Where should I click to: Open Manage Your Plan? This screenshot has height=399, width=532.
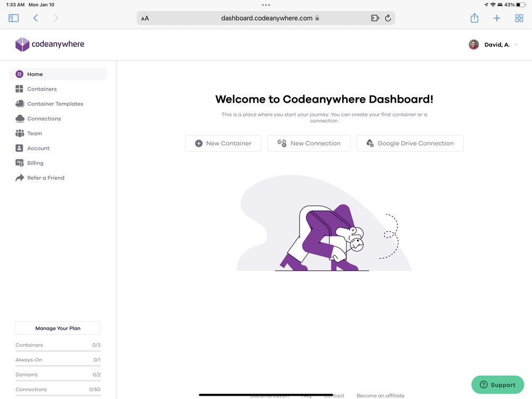click(58, 328)
